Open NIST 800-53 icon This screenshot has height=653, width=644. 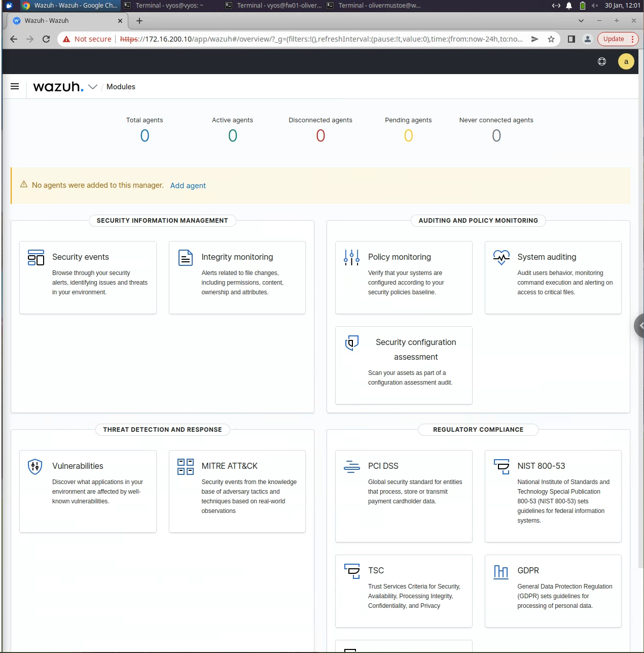(502, 466)
